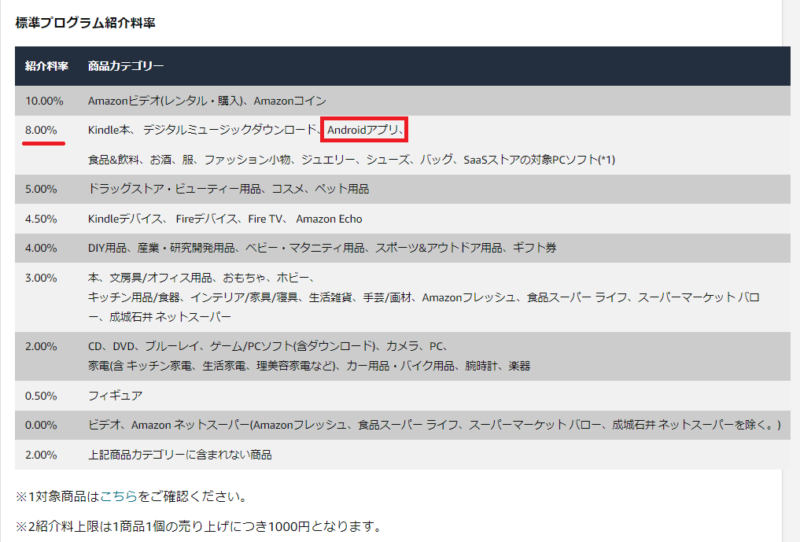Image resolution: width=800 pixels, height=542 pixels.
Task: Open the こちら link in footnote ※1
Action: click(x=118, y=496)
